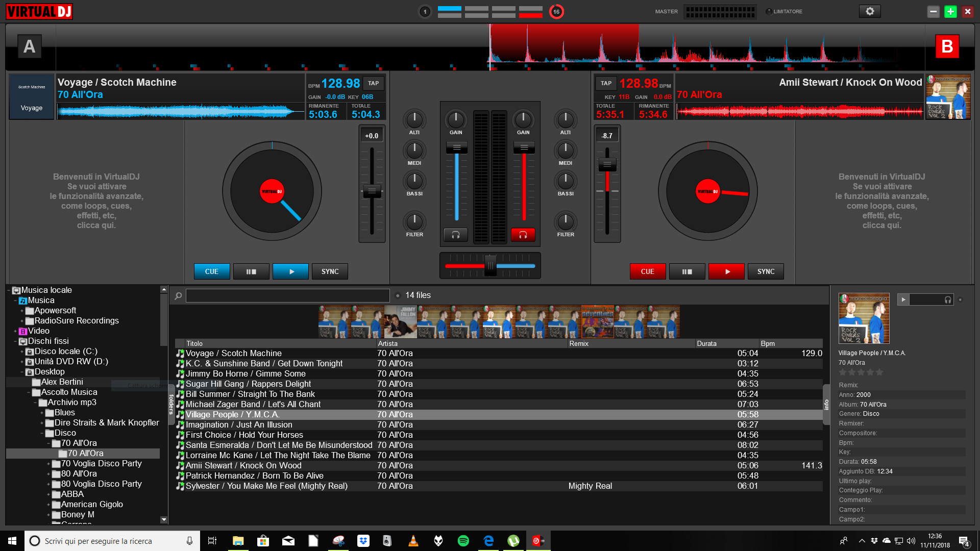Click in the browser search field
Image resolution: width=980 pixels, height=551 pixels.
pos(287,295)
